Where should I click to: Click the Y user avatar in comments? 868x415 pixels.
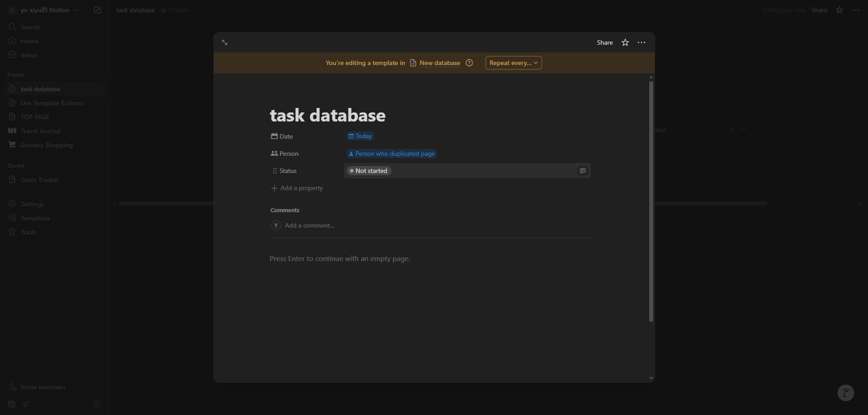(276, 225)
